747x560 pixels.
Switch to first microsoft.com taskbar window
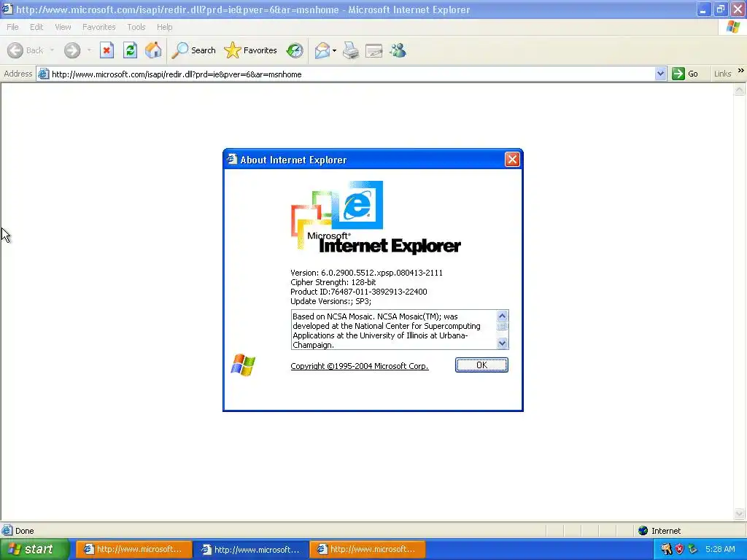tap(134, 550)
